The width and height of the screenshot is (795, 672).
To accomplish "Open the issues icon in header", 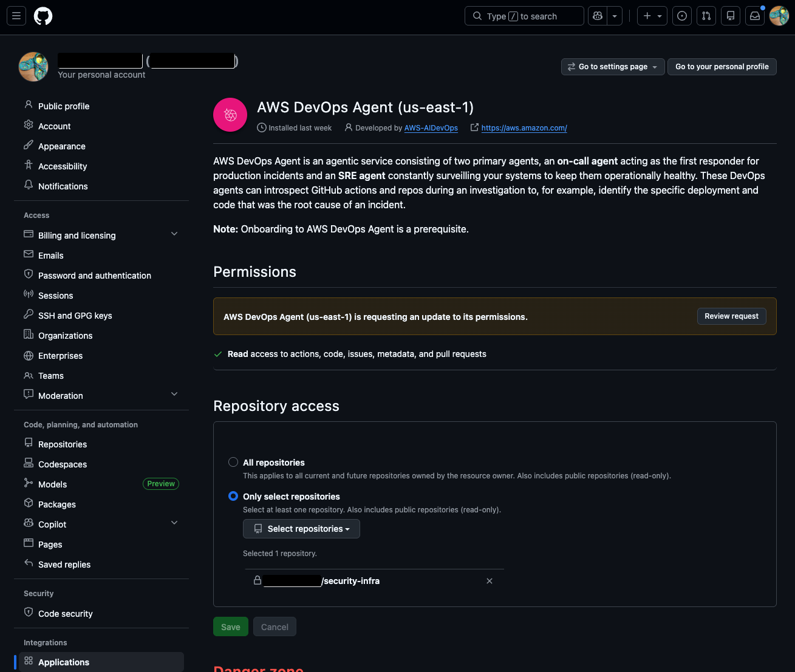I will point(682,16).
